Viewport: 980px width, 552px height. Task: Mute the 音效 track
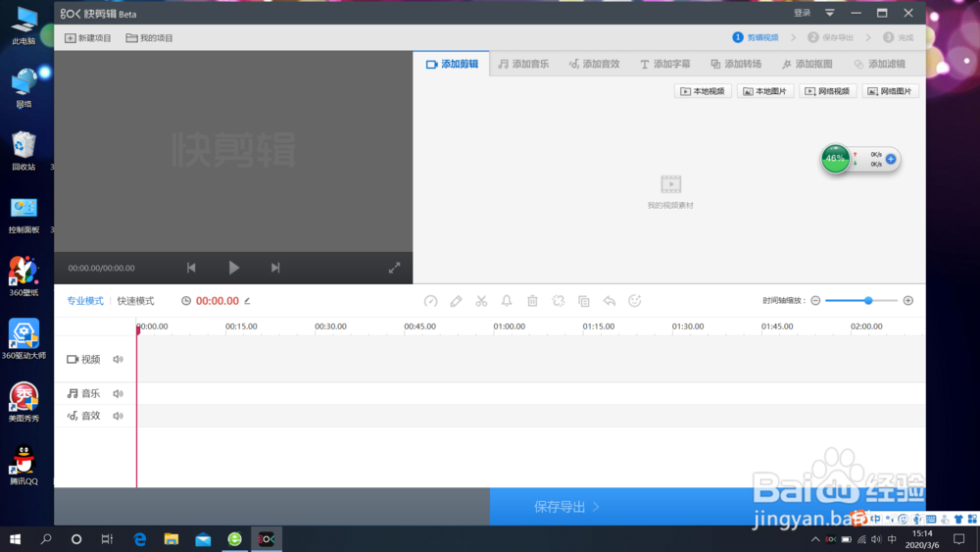tap(119, 416)
